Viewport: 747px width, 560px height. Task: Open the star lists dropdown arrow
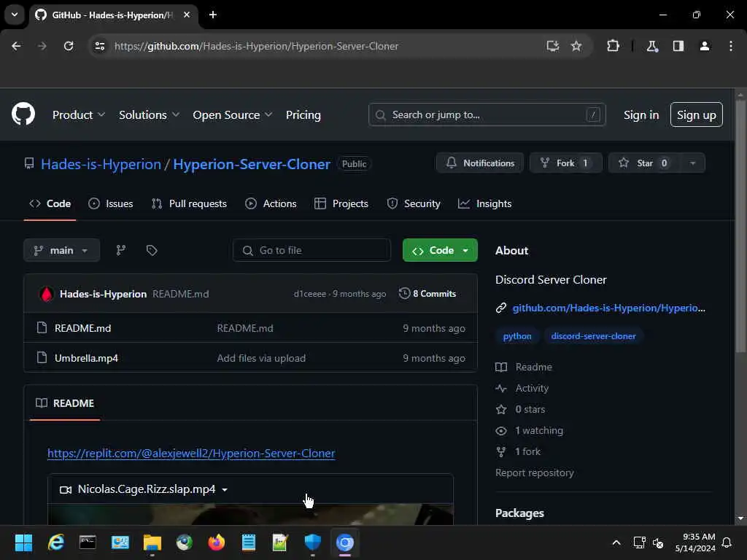tap(693, 163)
